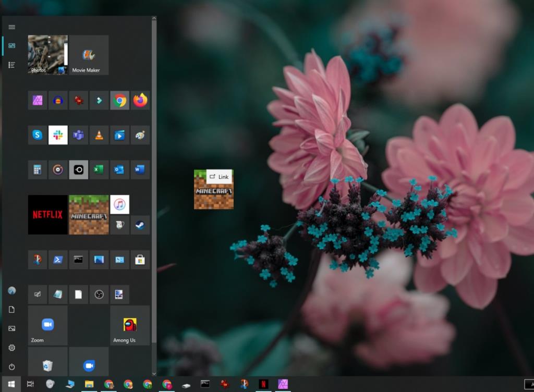Launch Microsoft Teams
This screenshot has width=534, height=392.
point(78,134)
